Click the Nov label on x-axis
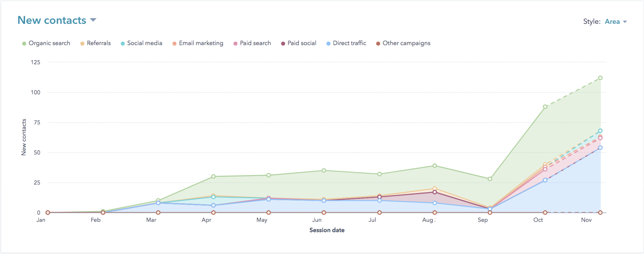The width and height of the screenshot is (644, 254). pyautogui.click(x=586, y=220)
